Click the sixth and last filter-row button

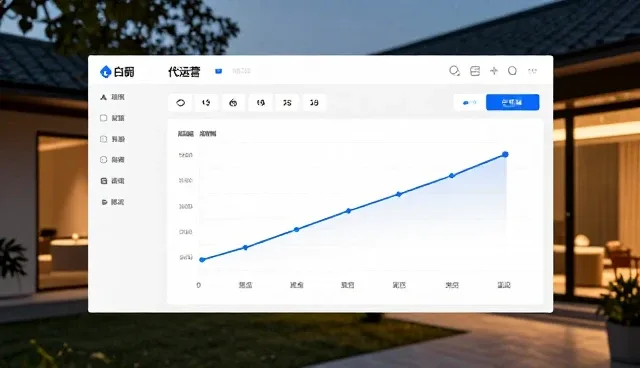coord(314,102)
